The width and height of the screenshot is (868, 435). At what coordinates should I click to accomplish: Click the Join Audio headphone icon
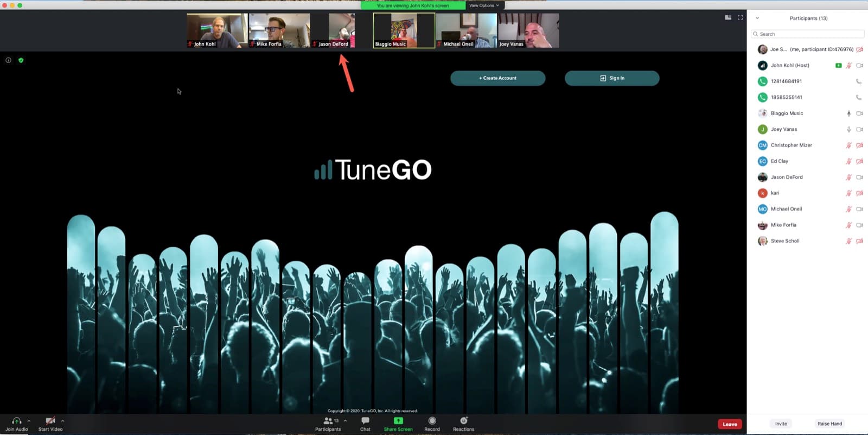click(x=16, y=421)
